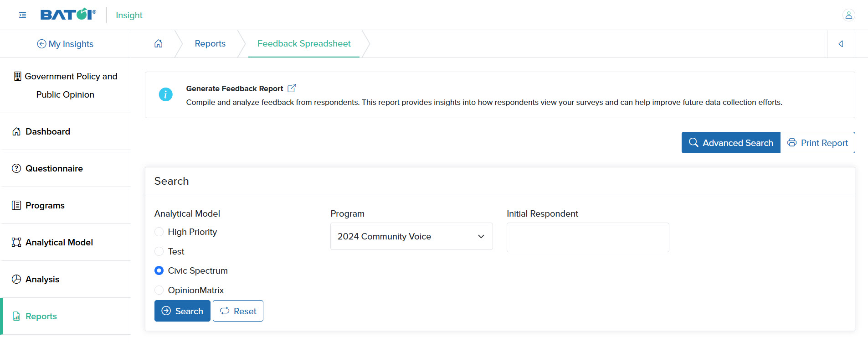Open Dashboard in the sidebar
The image size is (868, 343).
click(66, 131)
